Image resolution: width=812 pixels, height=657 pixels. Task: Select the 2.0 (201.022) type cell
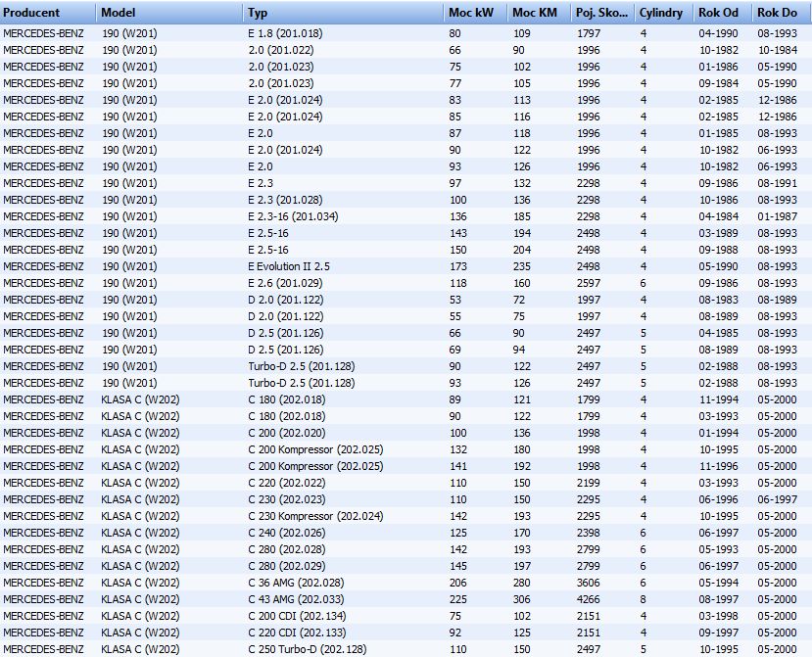(281, 50)
